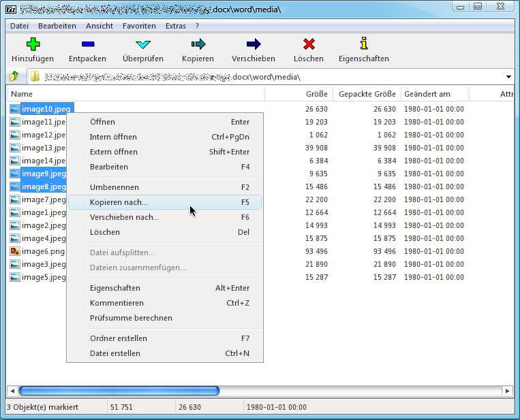Click the red Löschen X icon

point(309,44)
